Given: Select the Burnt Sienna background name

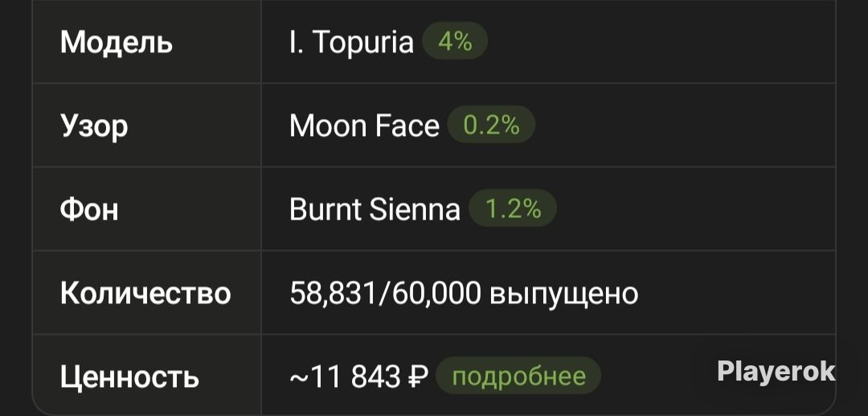Looking at the screenshot, I should tap(375, 209).
